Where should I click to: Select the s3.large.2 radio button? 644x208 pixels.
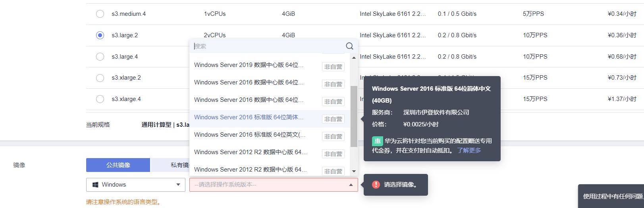click(x=100, y=35)
